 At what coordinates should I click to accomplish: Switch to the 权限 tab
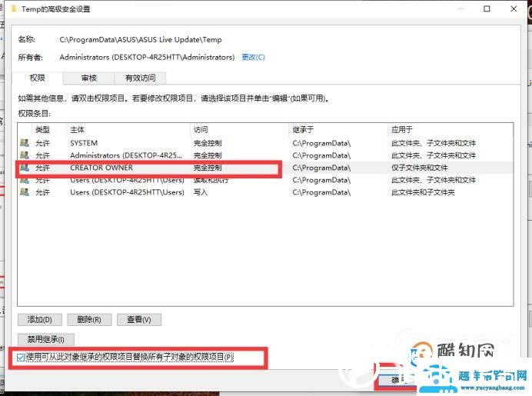37,78
